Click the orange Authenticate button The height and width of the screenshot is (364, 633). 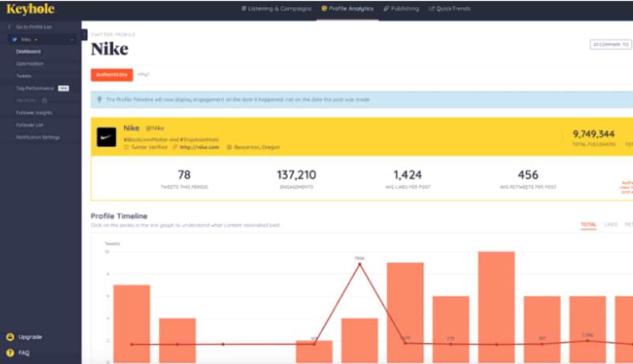point(112,74)
